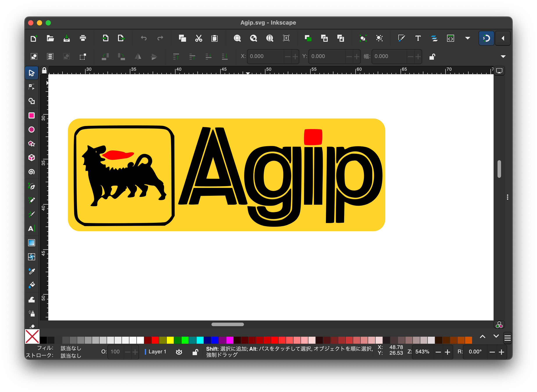Open Text and Font dialog icon
The height and width of the screenshot is (392, 537).
click(x=418, y=38)
